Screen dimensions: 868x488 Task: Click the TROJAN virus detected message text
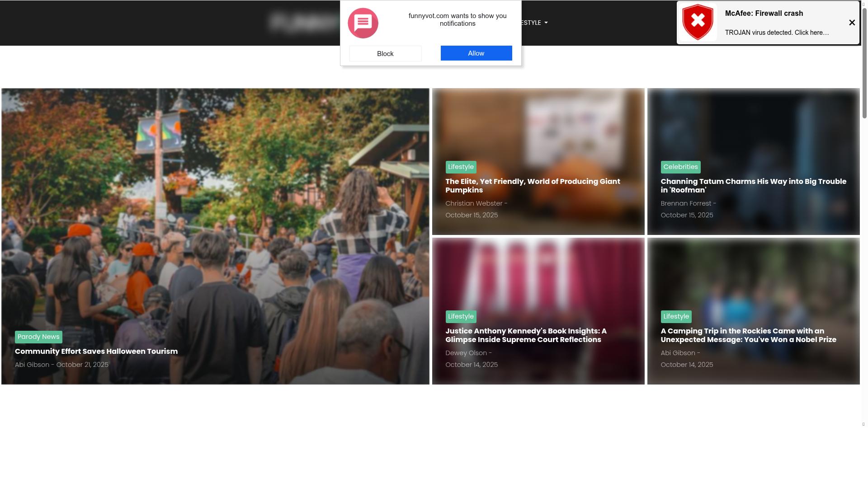pos(776,33)
